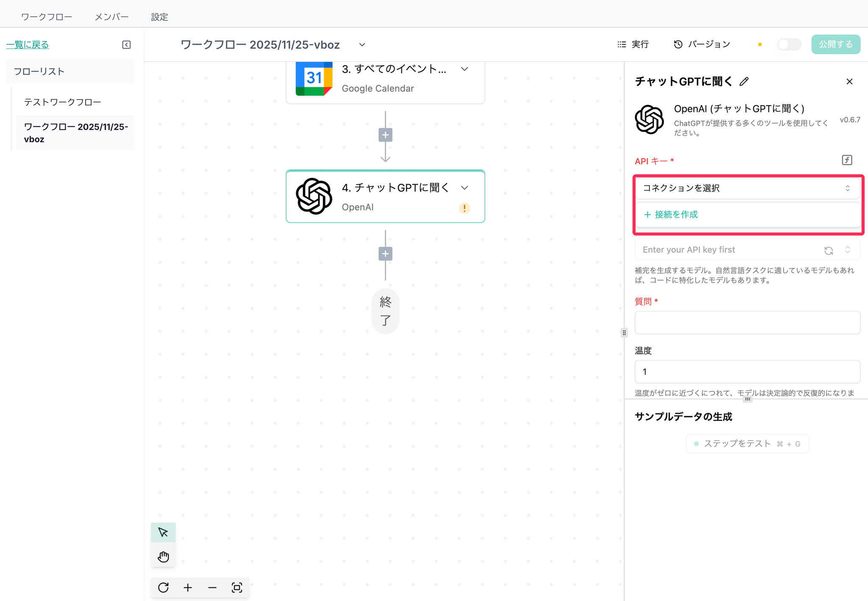Click the canvas zoom in plus icon
The image size is (868, 601).
(188, 587)
